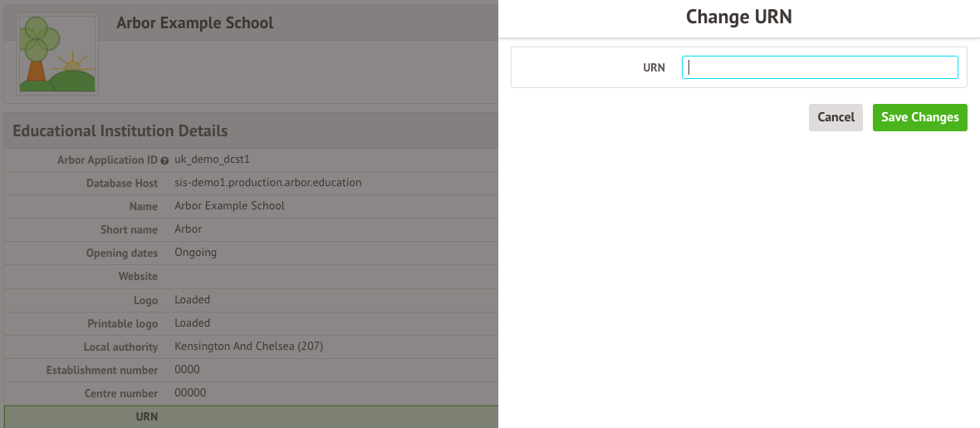Click the Printable logo row
The height and width of the screenshot is (428, 980).
click(249, 322)
